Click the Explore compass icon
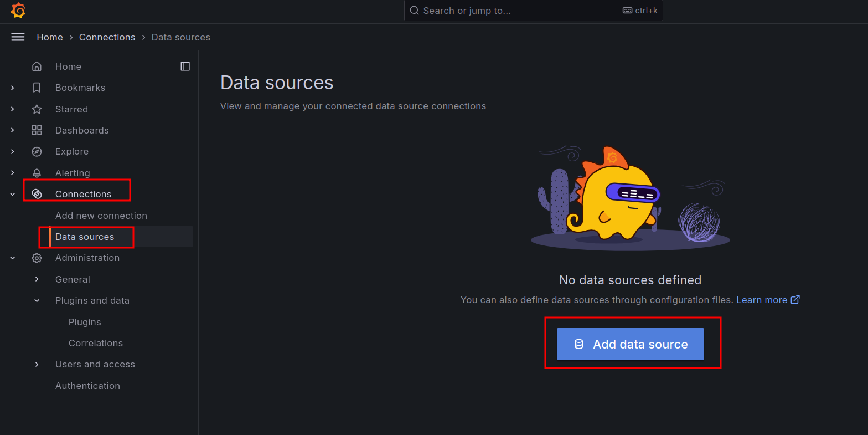The image size is (868, 435). point(37,151)
